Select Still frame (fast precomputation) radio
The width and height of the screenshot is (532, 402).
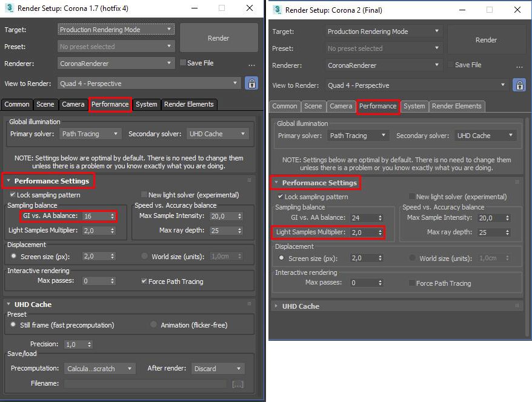tap(13, 325)
